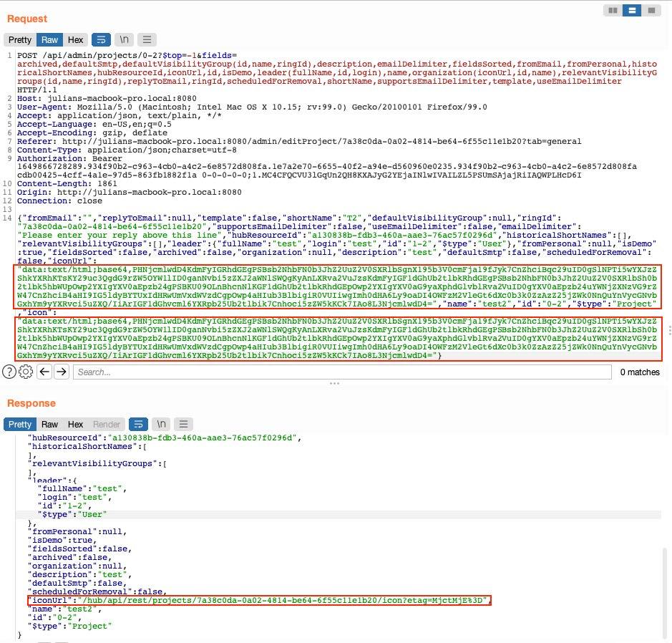Screen dimensions: 672x643
Task: Open the Request hamburger options menu
Action: 147,39
